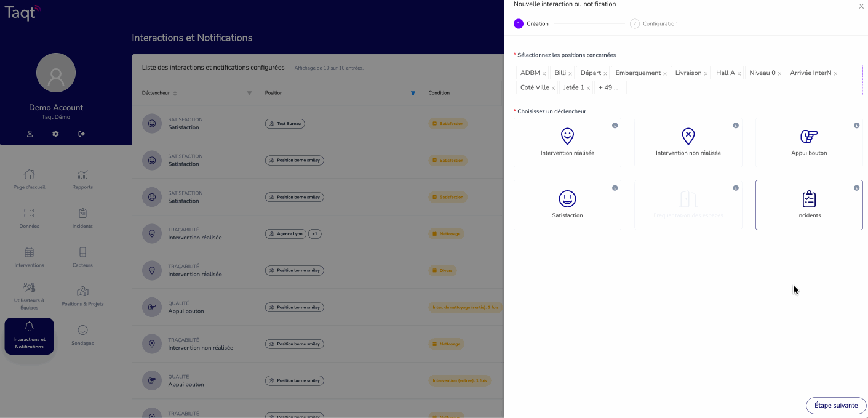
Task: Click the location pin icon in the Agence Lyon row
Action: (x=151, y=234)
